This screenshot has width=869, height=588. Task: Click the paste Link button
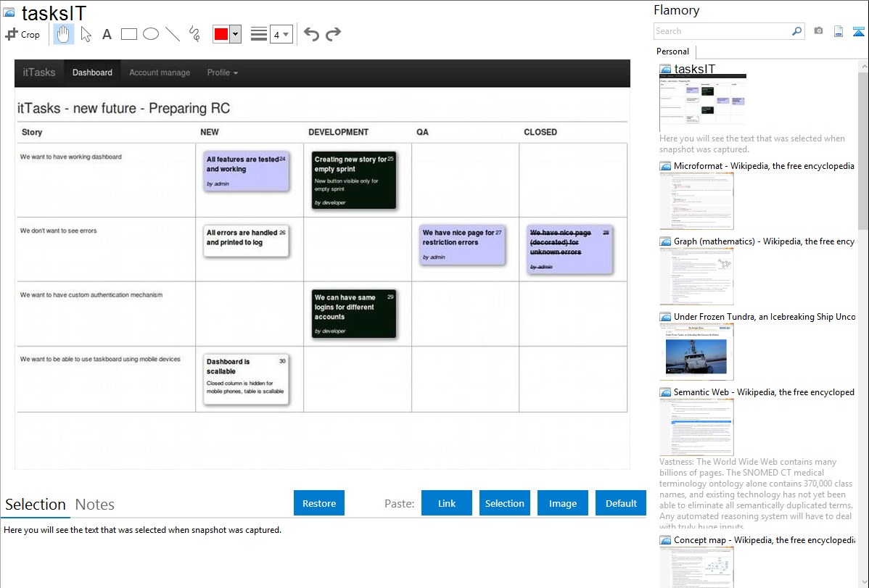coord(447,503)
